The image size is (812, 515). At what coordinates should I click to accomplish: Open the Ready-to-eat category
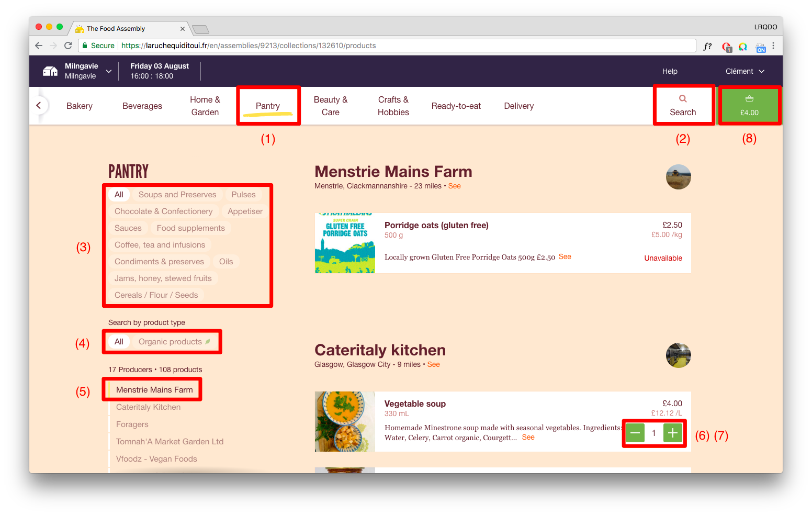(456, 106)
